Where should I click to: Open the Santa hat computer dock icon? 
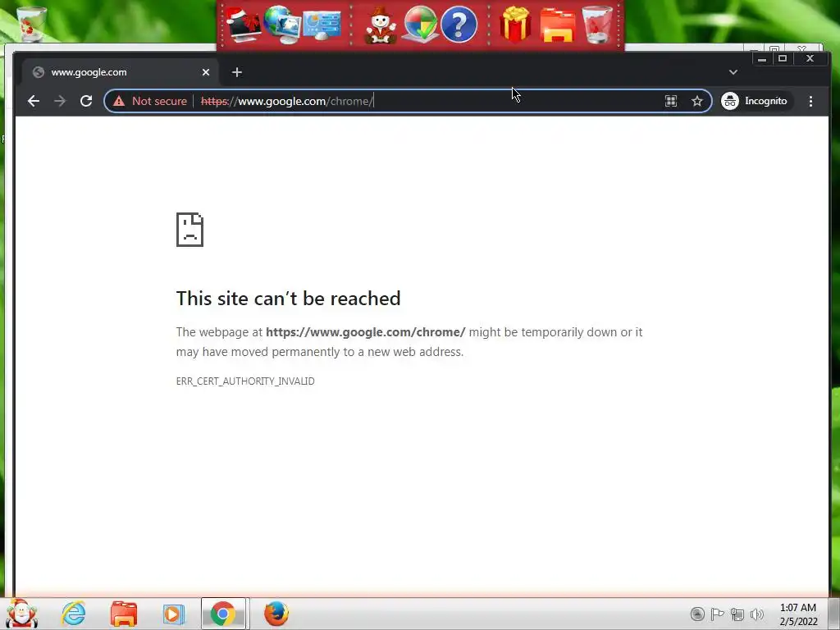pyautogui.click(x=243, y=24)
